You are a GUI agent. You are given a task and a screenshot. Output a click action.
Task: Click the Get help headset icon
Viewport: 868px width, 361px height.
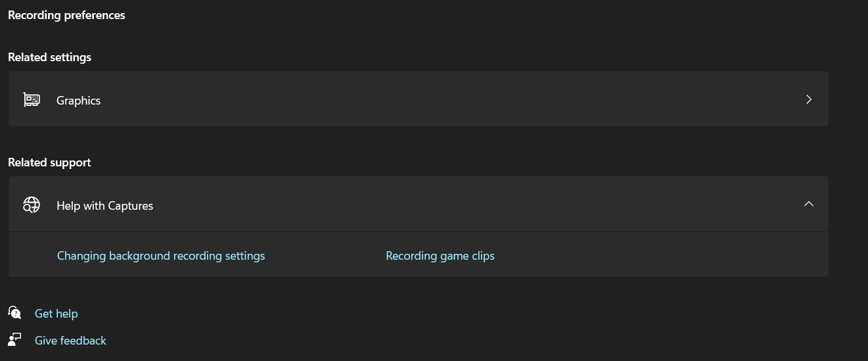pos(14,313)
